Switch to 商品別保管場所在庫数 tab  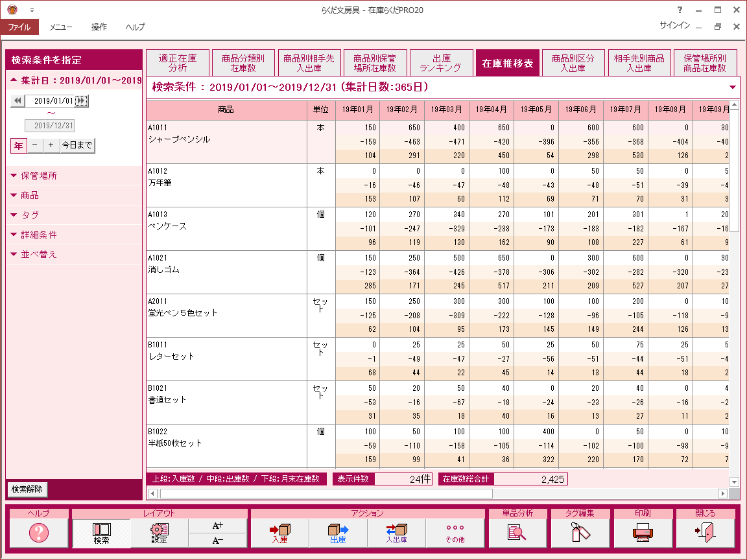(x=375, y=63)
